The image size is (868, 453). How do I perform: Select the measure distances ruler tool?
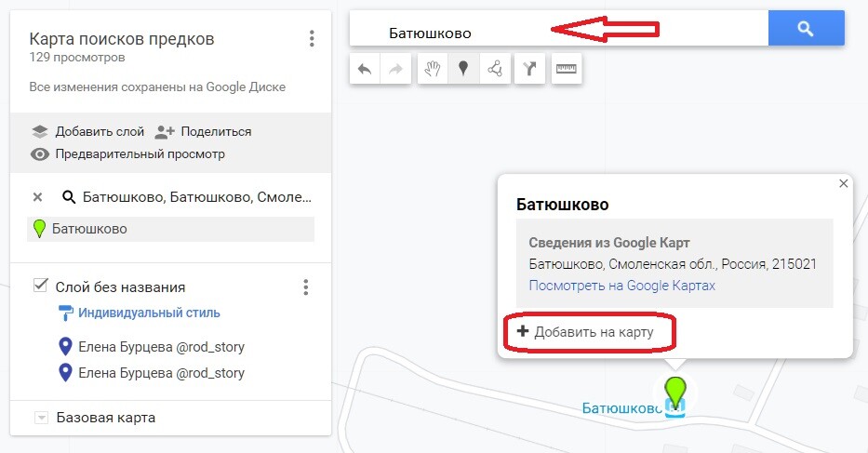[566, 69]
